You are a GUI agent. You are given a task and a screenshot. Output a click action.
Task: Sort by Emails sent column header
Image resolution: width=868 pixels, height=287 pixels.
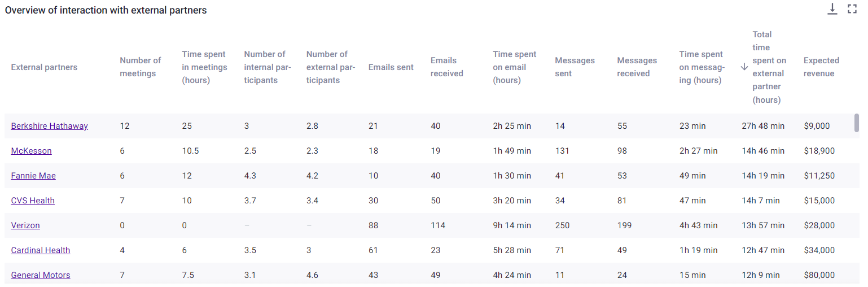391,67
